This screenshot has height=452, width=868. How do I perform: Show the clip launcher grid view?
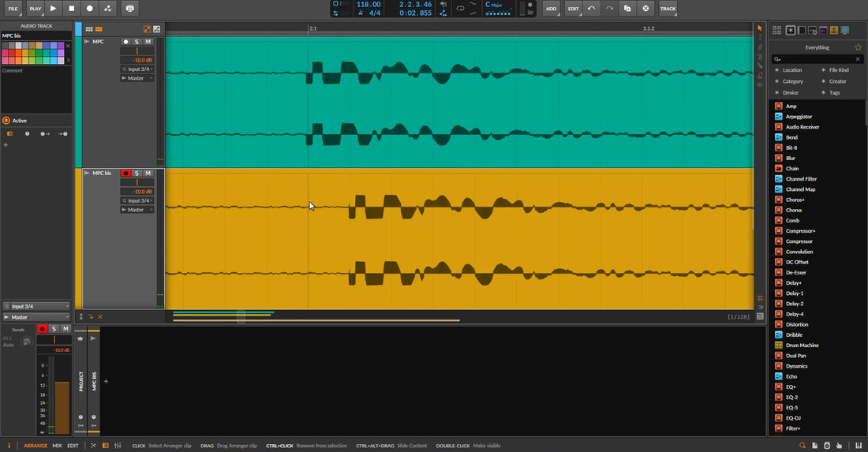point(89,28)
